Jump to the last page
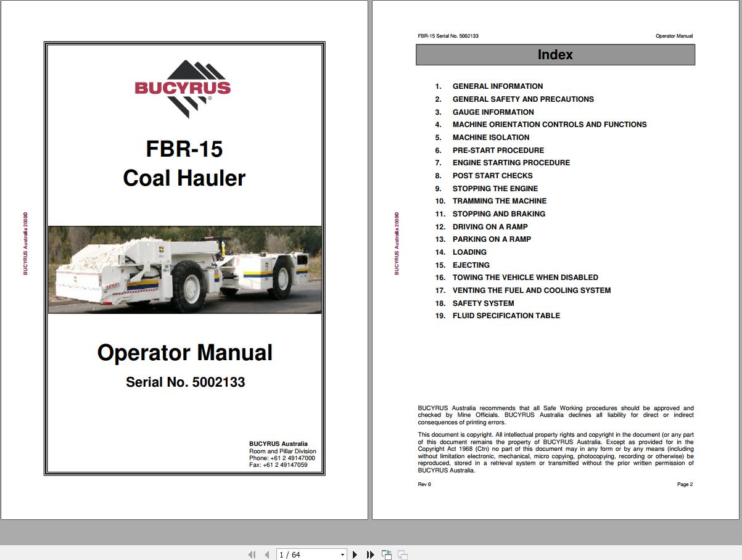This screenshot has width=742, height=560. point(370,554)
